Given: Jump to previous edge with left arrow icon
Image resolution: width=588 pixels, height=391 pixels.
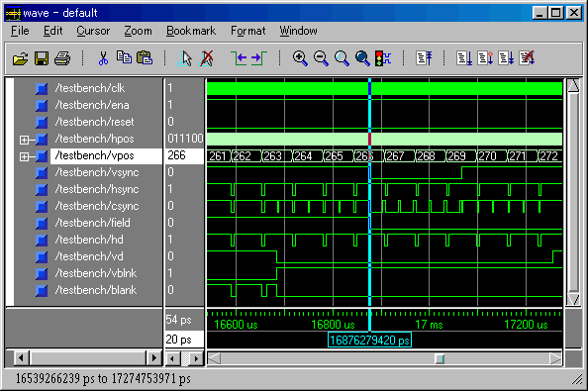Looking at the screenshot, I should [239, 58].
